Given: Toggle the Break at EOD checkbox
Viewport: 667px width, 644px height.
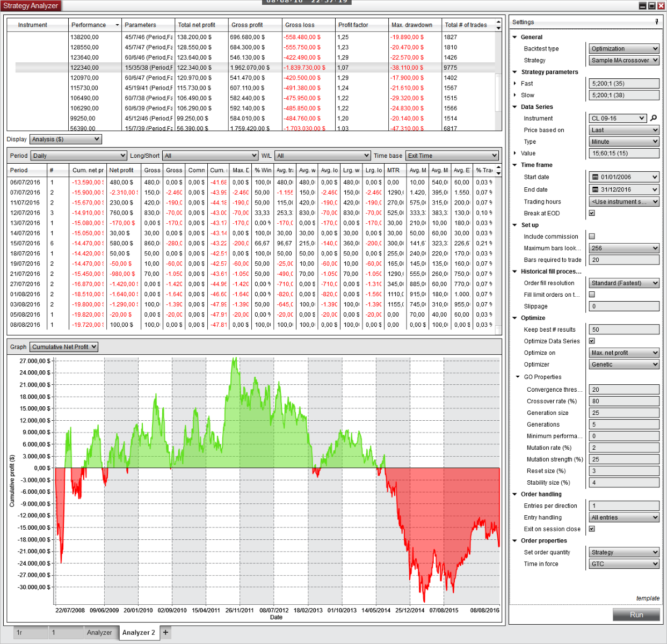Looking at the screenshot, I should [592, 213].
